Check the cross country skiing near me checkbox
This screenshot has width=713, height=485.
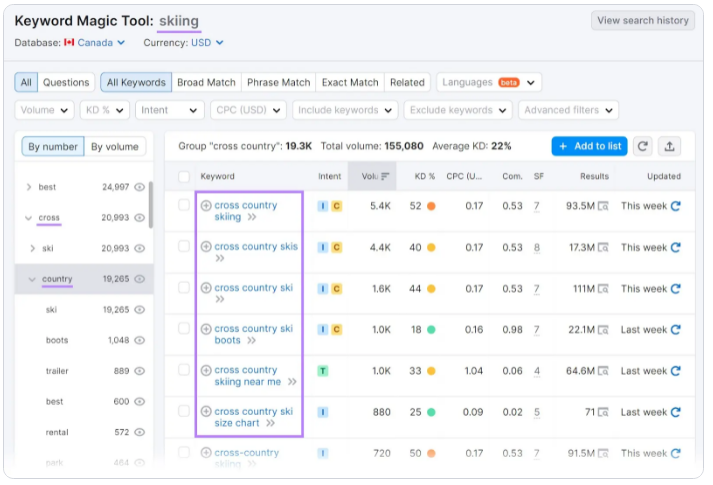(184, 370)
